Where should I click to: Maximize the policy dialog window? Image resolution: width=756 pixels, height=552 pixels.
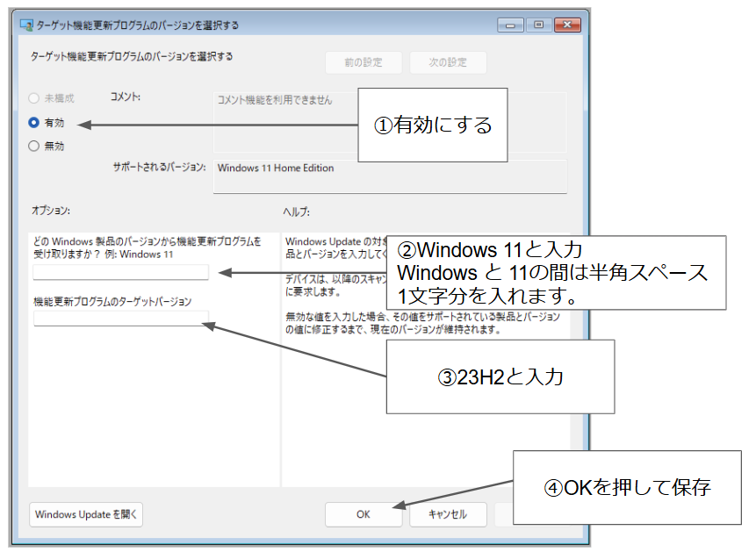click(x=538, y=25)
